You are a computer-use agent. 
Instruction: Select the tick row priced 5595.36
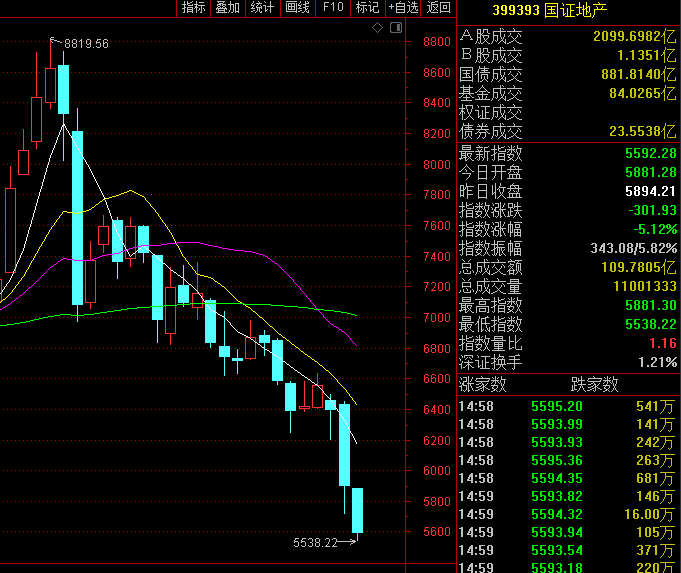567,460
